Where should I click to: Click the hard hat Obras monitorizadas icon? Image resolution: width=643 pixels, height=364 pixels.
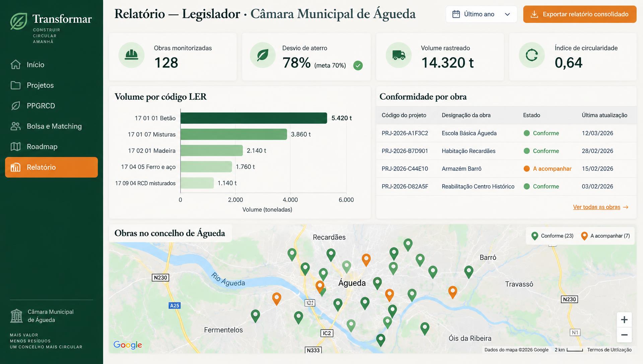click(x=131, y=55)
